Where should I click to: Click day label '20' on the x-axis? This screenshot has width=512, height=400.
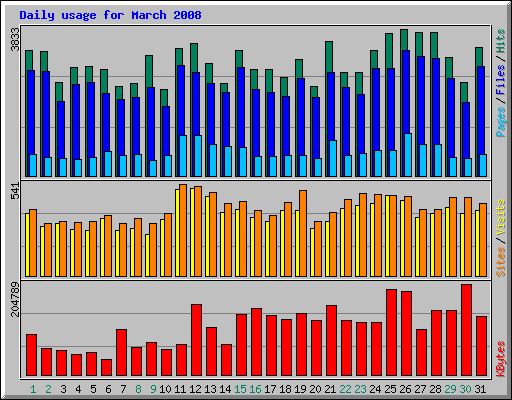[x=315, y=389]
